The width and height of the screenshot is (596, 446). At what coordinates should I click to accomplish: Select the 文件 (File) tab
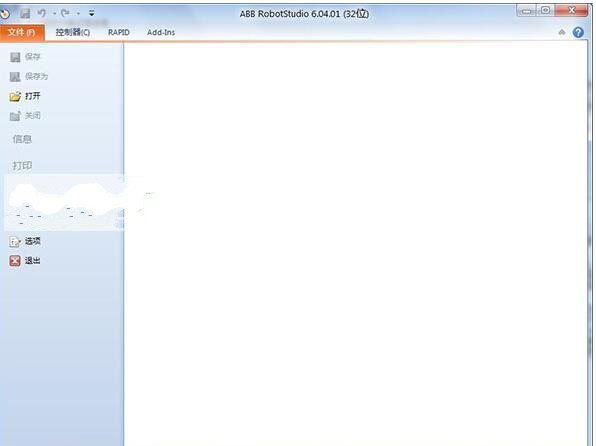(22, 33)
